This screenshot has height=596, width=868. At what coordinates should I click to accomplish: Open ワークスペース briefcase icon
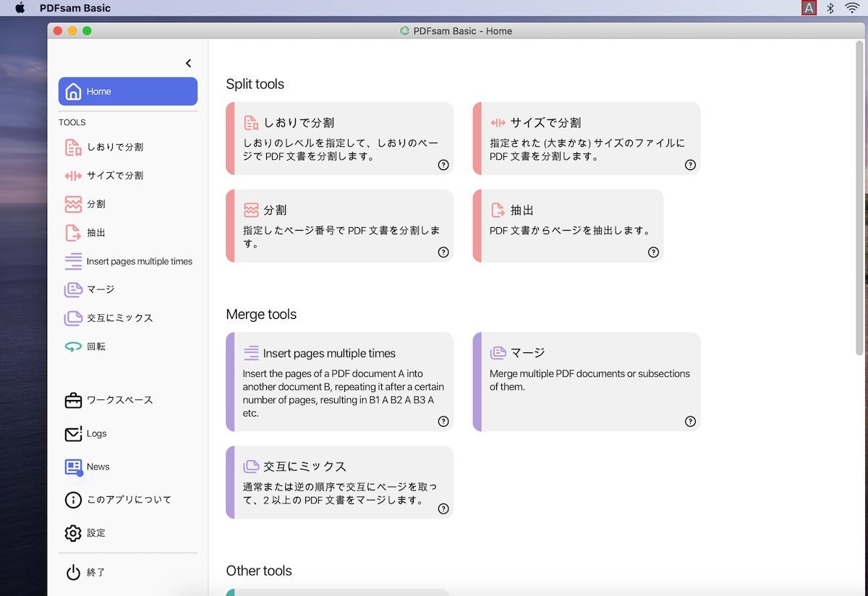point(73,400)
